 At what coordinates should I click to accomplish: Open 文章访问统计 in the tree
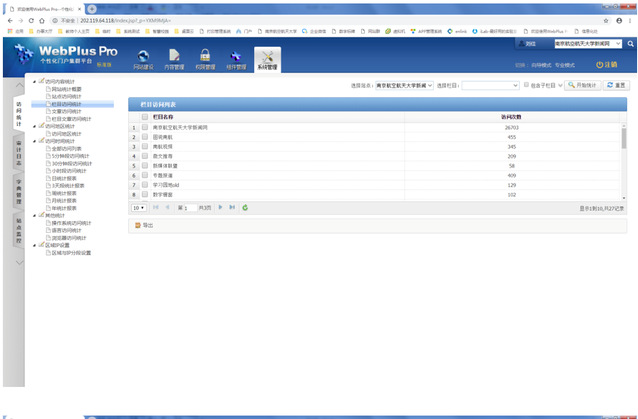pyautogui.click(x=66, y=111)
